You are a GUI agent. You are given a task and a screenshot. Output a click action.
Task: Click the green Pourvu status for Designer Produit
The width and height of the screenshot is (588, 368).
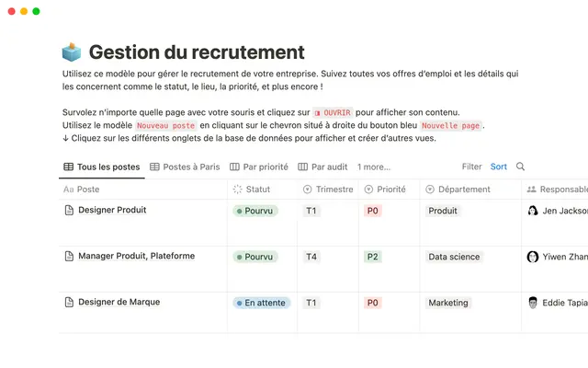click(254, 211)
